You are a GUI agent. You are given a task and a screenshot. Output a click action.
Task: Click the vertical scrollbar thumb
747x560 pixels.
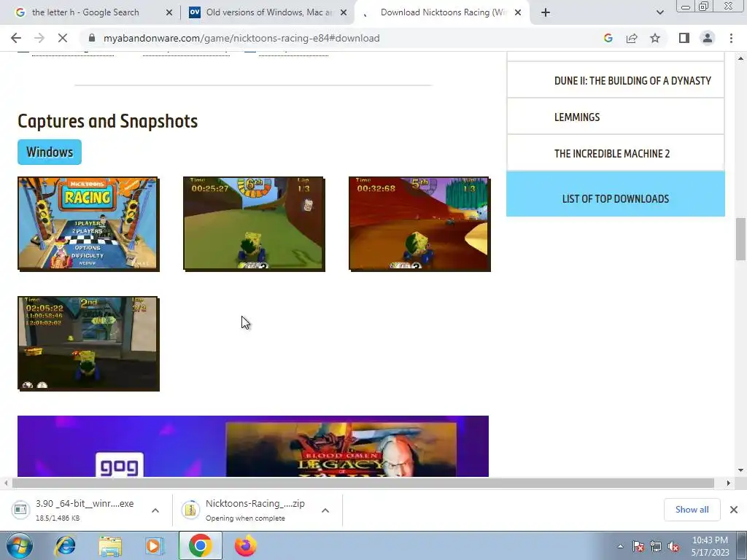[740, 238]
